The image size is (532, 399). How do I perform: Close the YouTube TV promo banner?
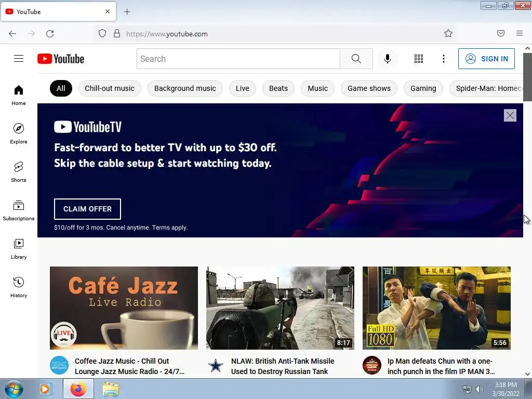510,115
